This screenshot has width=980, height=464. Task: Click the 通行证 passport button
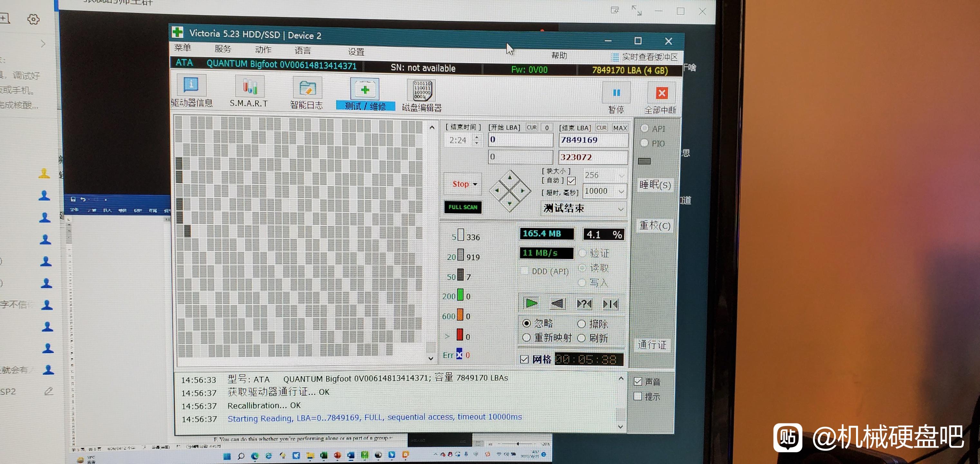click(x=652, y=344)
